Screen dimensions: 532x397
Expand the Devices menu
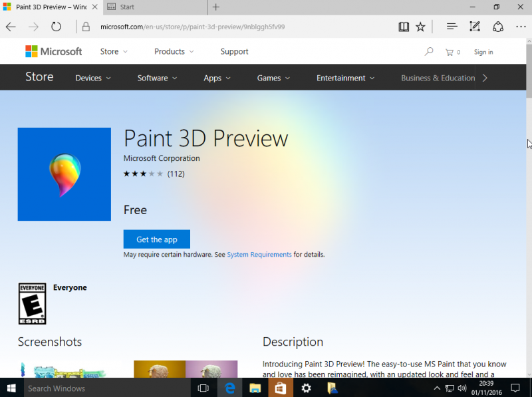pyautogui.click(x=93, y=78)
